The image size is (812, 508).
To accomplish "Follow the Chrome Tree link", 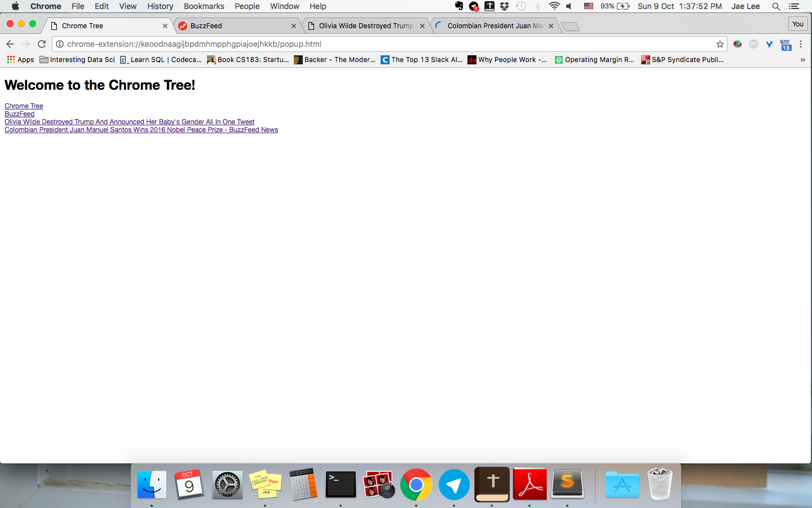I will (x=24, y=106).
